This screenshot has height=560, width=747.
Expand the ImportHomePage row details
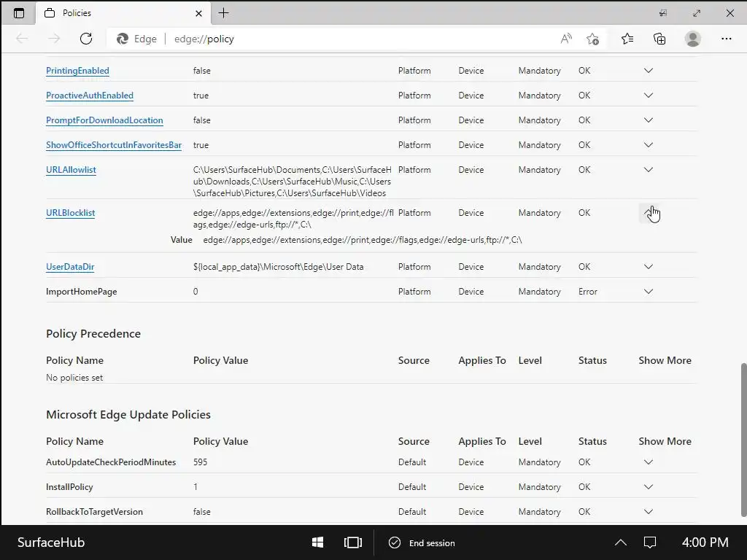pyautogui.click(x=649, y=292)
